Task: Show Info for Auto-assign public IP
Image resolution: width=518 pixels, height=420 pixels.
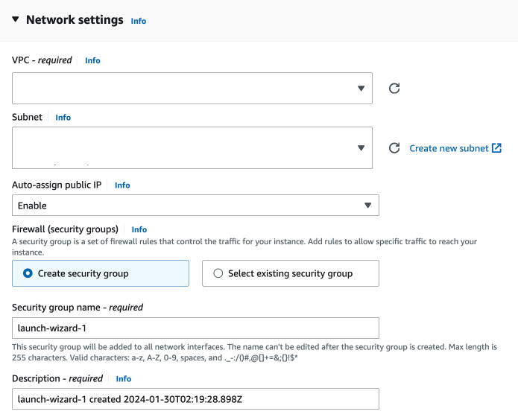Action: (122, 185)
